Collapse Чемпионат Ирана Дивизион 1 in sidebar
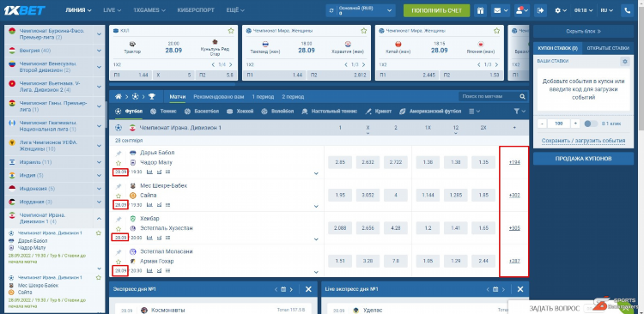 coord(99,219)
